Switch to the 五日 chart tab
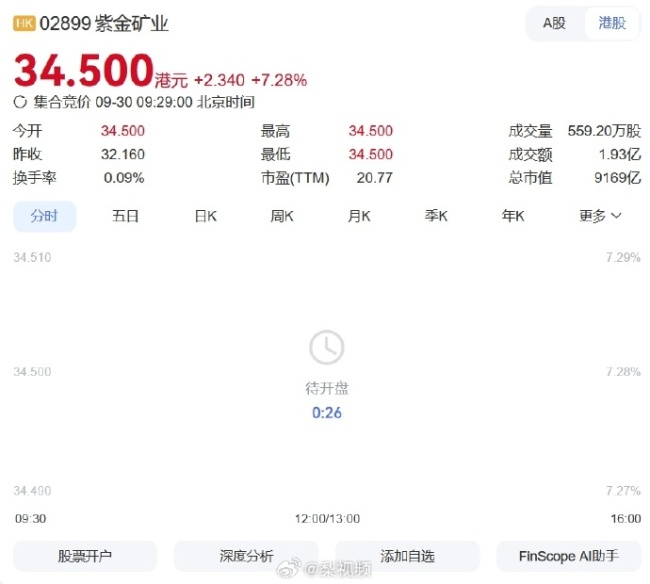Image resolution: width=650 pixels, height=584 pixels. 126,216
